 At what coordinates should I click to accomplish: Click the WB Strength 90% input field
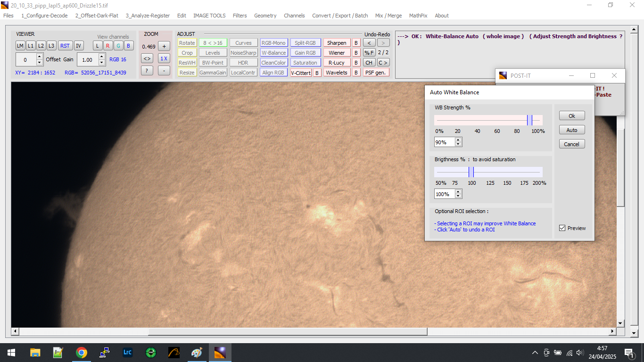445,142
